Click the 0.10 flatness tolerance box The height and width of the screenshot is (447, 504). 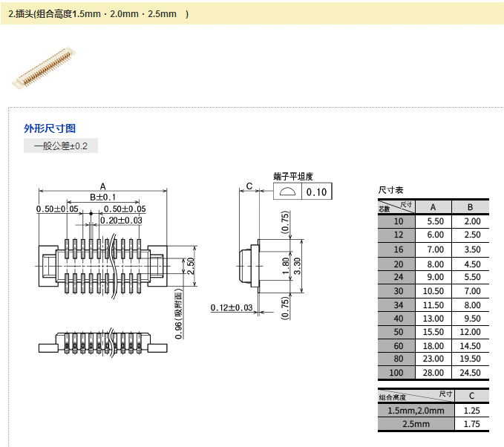(x=317, y=192)
